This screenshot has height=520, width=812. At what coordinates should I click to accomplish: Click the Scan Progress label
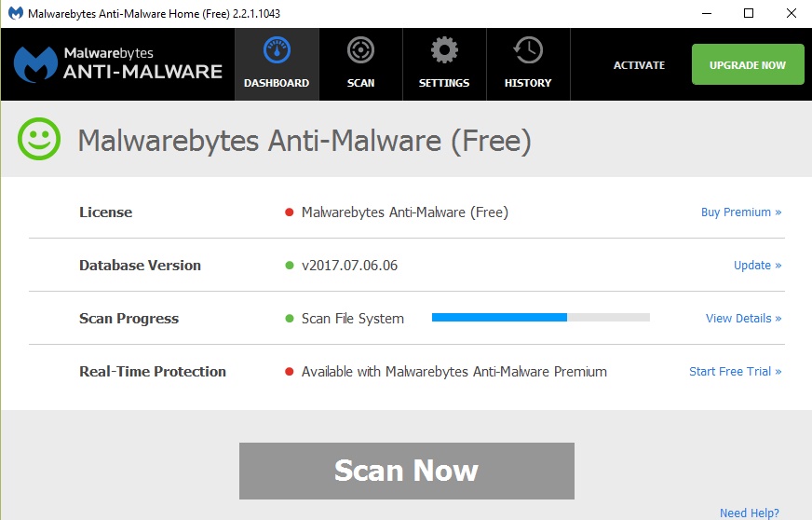(129, 319)
